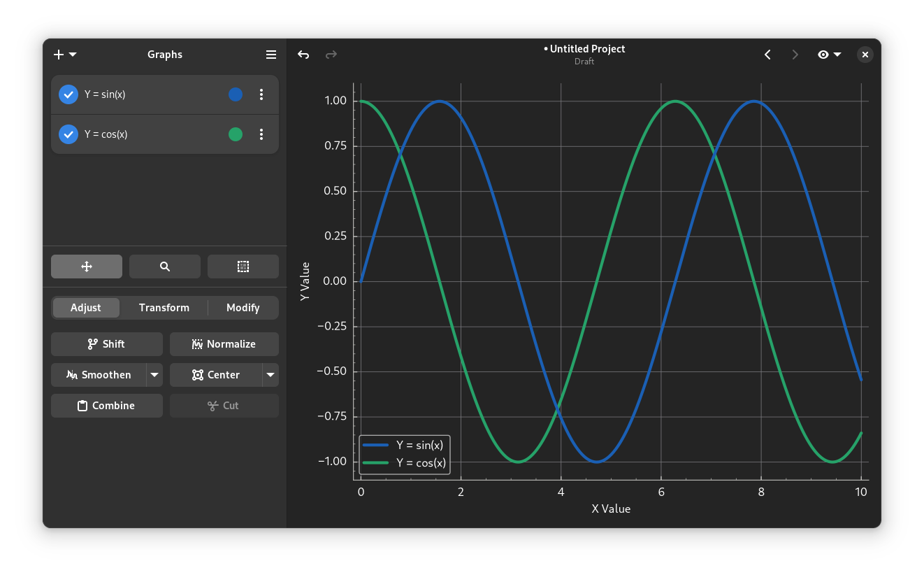Activate the rectangle select tool
The image size is (924, 575).
click(x=243, y=267)
